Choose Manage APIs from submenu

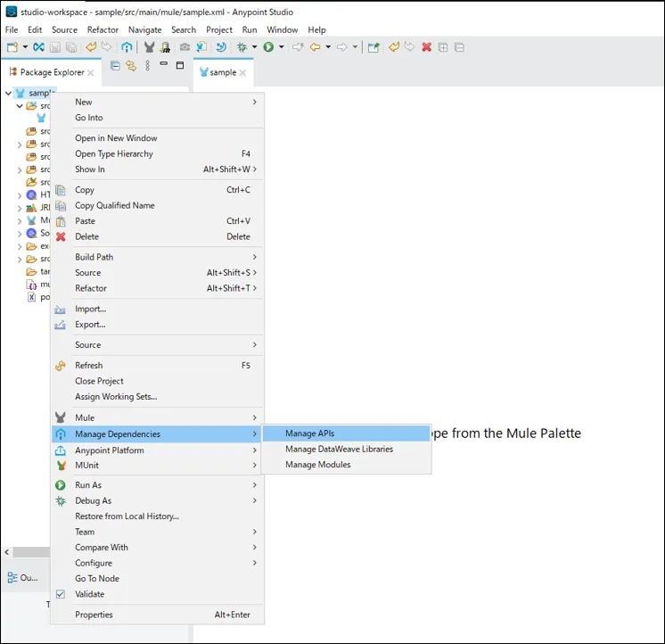346,433
